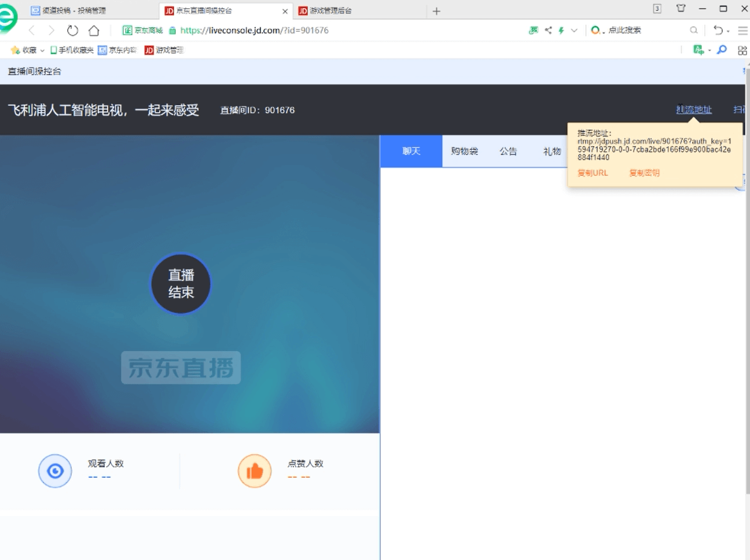Click the orange thumbs-up likes icon
This screenshot has height=560, width=750.
coord(255,471)
